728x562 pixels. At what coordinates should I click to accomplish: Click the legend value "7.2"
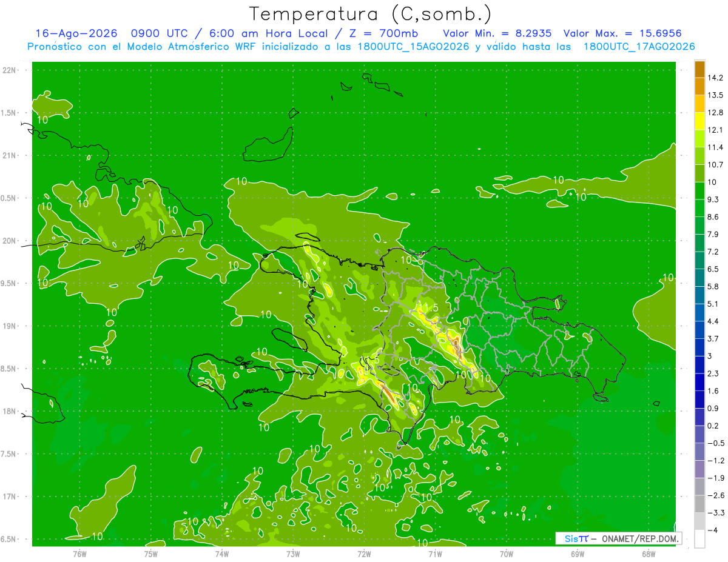pyautogui.click(x=714, y=252)
